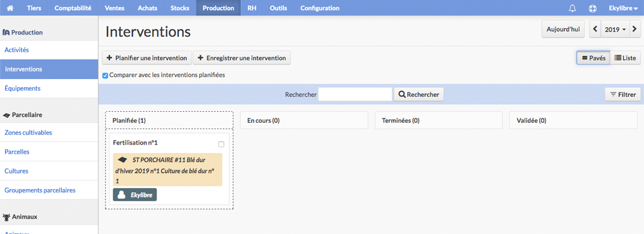Go to the home icon in navbar
The height and width of the screenshot is (234, 644).
(x=11, y=8)
